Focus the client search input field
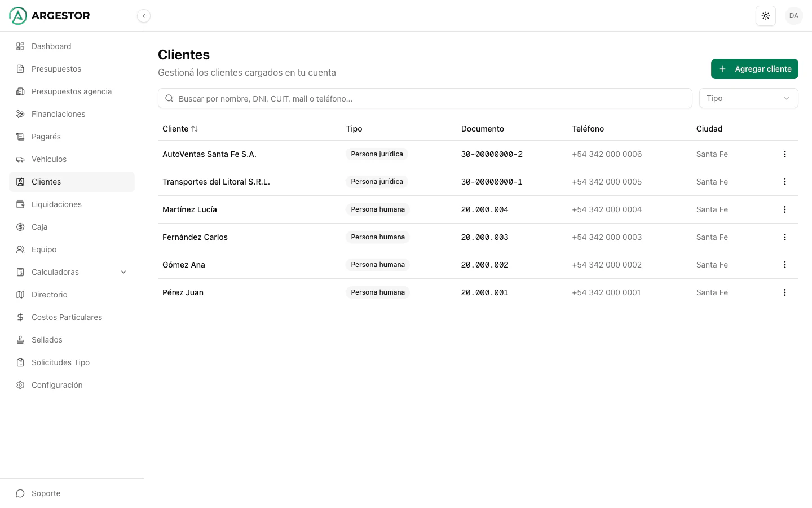This screenshot has height=508, width=812. click(425, 98)
